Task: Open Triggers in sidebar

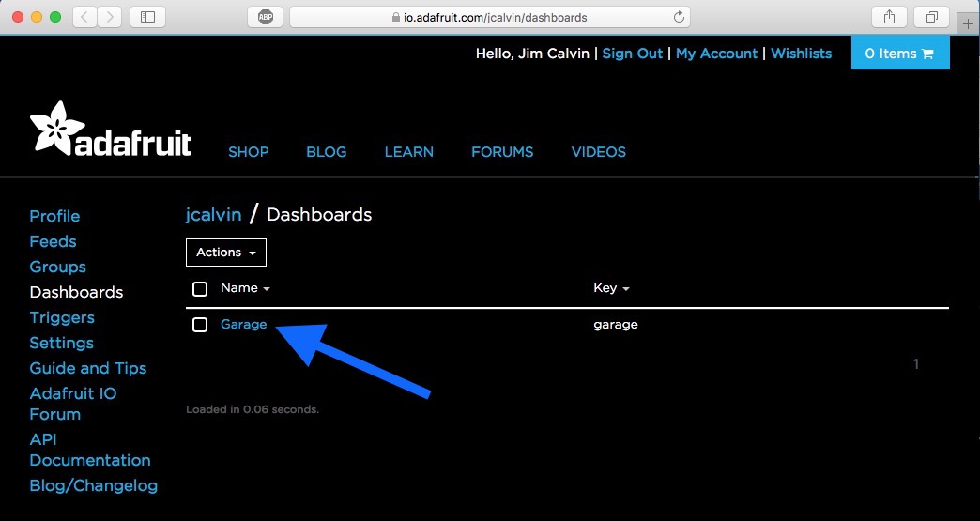Action: [62, 317]
